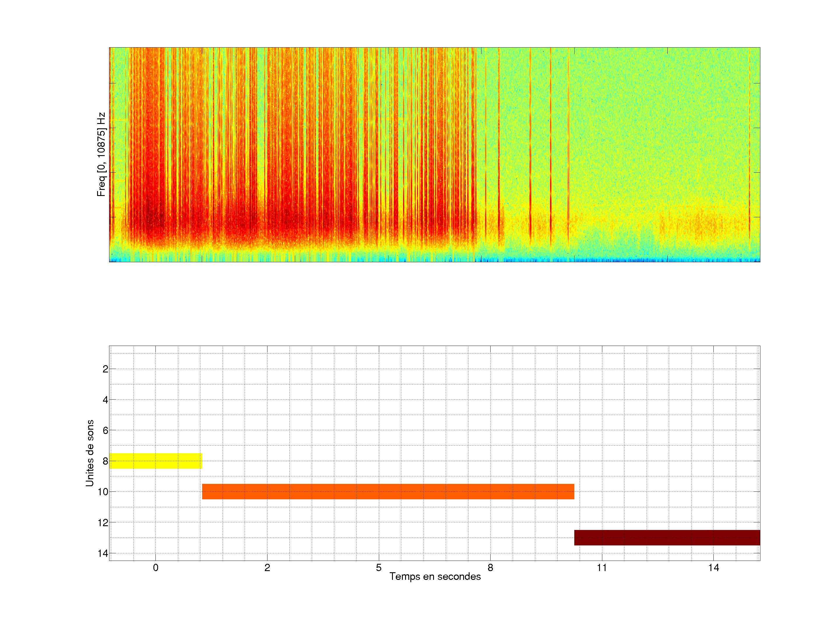Image resolution: width=840 pixels, height=630 pixels.
Task: Click y-axis tick label 12 in lower plot
Action: point(103,523)
